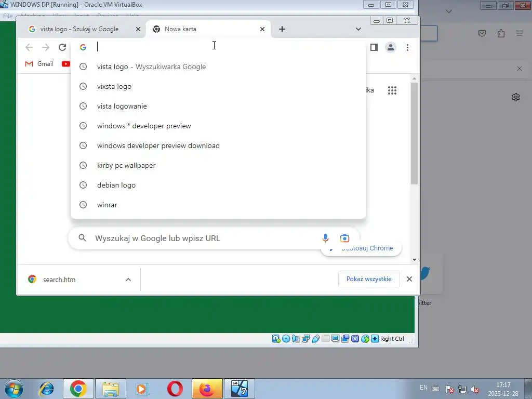Switch to vista logo Google tab

point(79,29)
